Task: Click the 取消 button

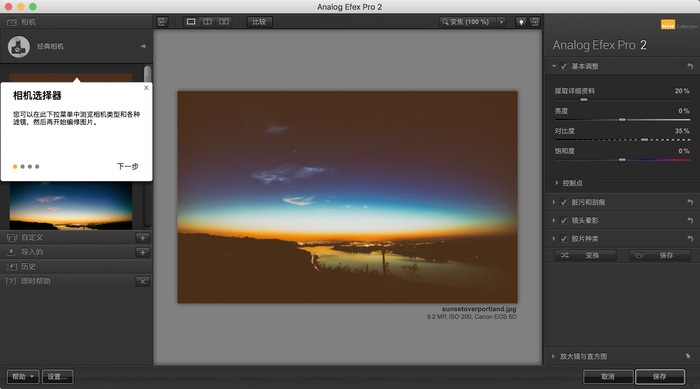Action: click(608, 376)
